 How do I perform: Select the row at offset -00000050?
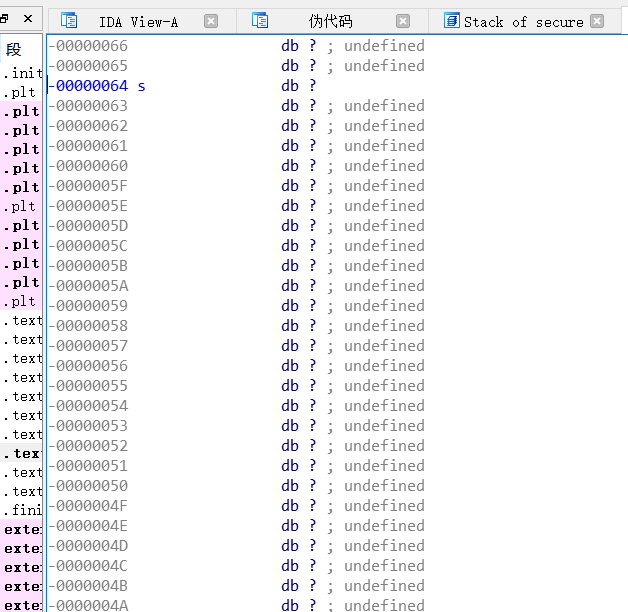tap(90, 486)
